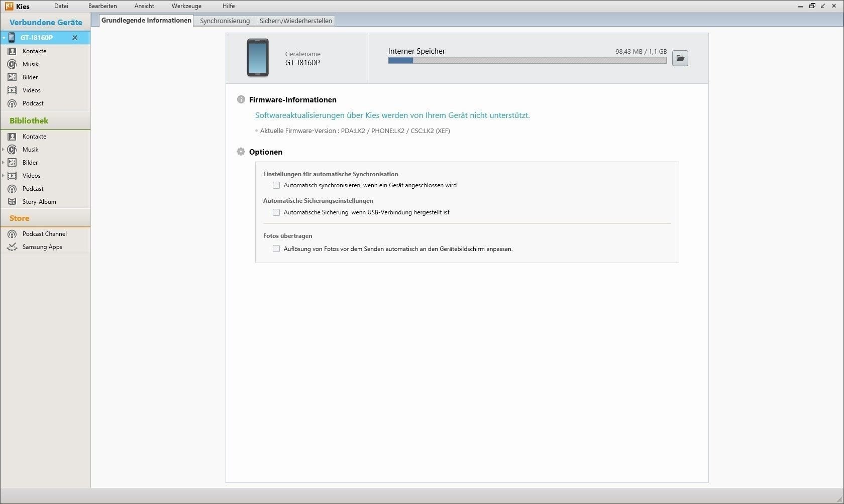844x504 pixels.
Task: Open device Musik icon under Verbundene Geräte
Action: 12,64
